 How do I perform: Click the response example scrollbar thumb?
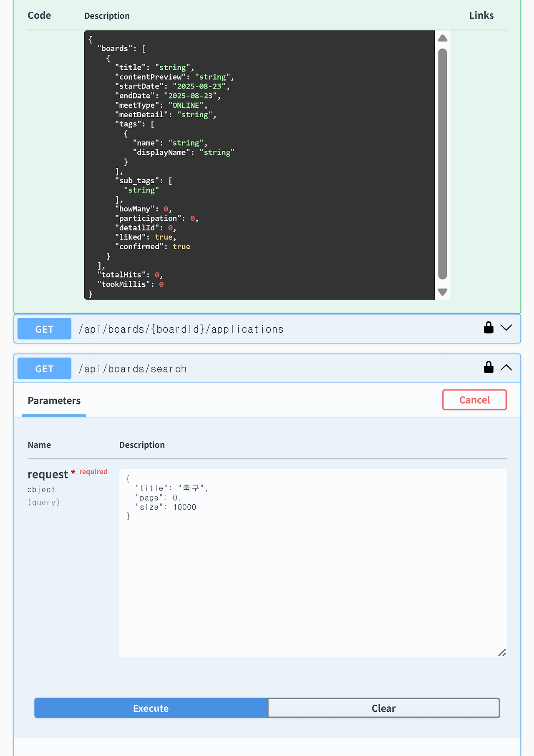[x=443, y=164]
